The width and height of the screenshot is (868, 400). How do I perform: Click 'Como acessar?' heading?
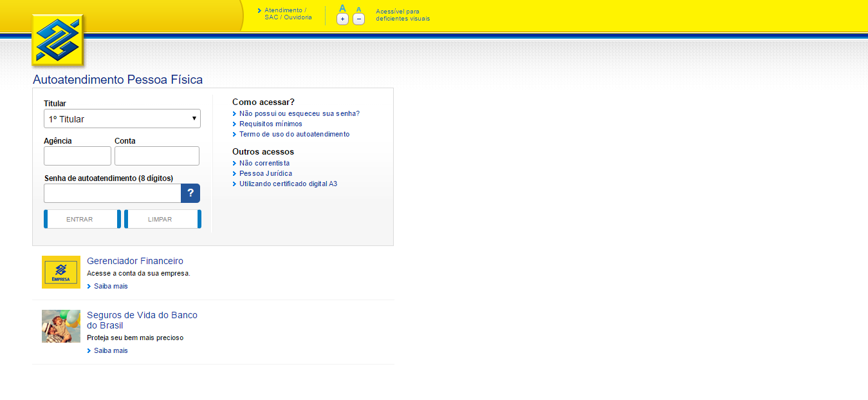(263, 102)
